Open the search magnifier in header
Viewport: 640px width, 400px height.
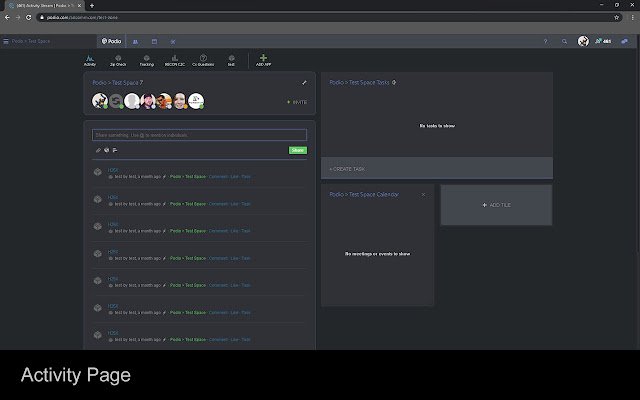pos(564,41)
